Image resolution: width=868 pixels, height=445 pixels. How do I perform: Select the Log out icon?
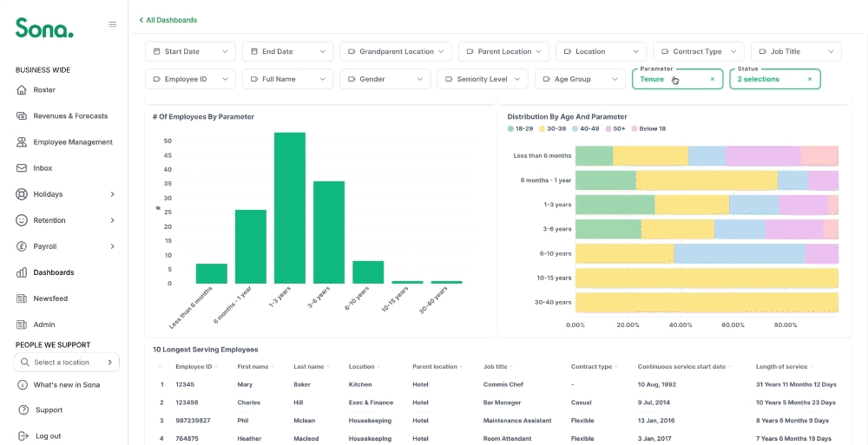click(23, 435)
